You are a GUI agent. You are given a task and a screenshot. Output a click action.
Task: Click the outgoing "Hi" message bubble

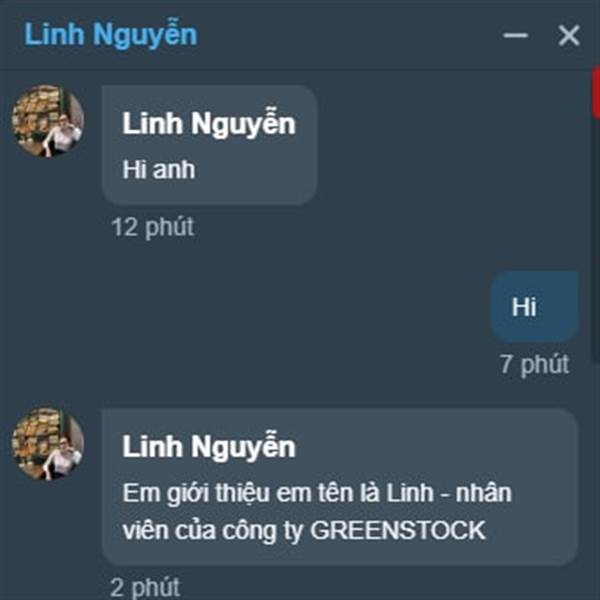point(535,307)
